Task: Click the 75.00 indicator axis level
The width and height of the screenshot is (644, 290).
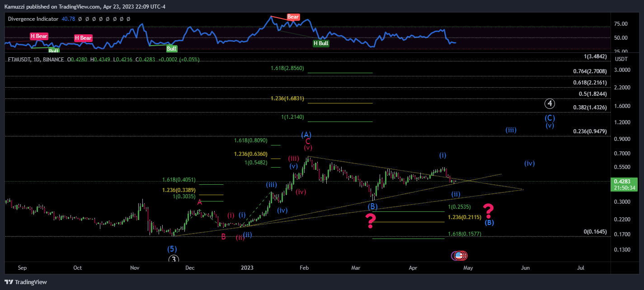Action: pyautogui.click(x=621, y=24)
